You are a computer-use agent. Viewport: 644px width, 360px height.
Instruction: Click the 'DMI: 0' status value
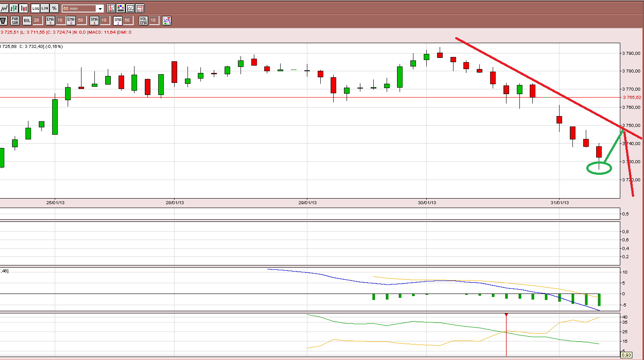coord(124,32)
